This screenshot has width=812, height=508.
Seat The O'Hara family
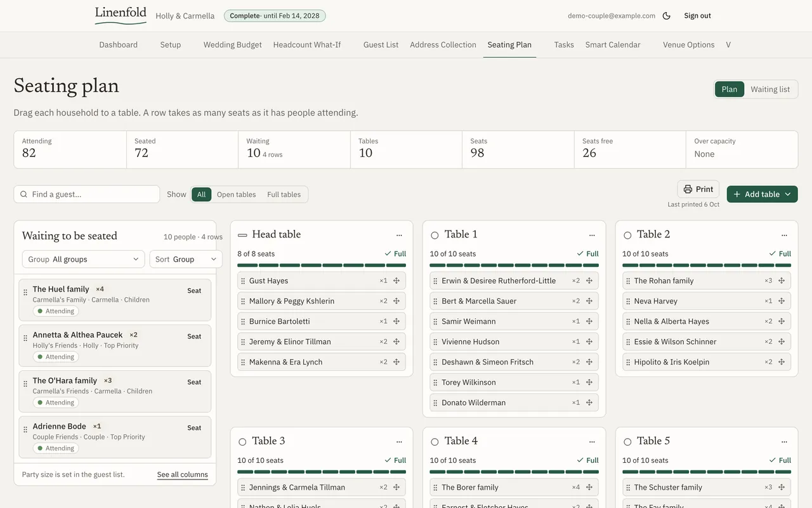coord(194,382)
